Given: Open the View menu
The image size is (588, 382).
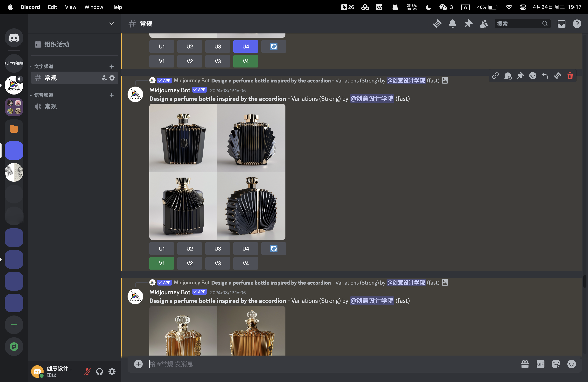Looking at the screenshot, I should click(70, 7).
